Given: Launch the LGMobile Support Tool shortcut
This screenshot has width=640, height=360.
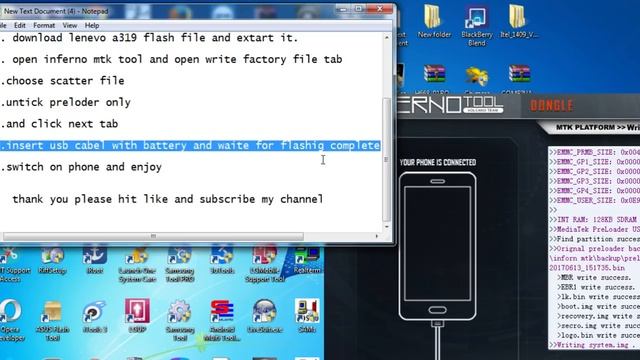Looking at the screenshot, I should [264, 264].
